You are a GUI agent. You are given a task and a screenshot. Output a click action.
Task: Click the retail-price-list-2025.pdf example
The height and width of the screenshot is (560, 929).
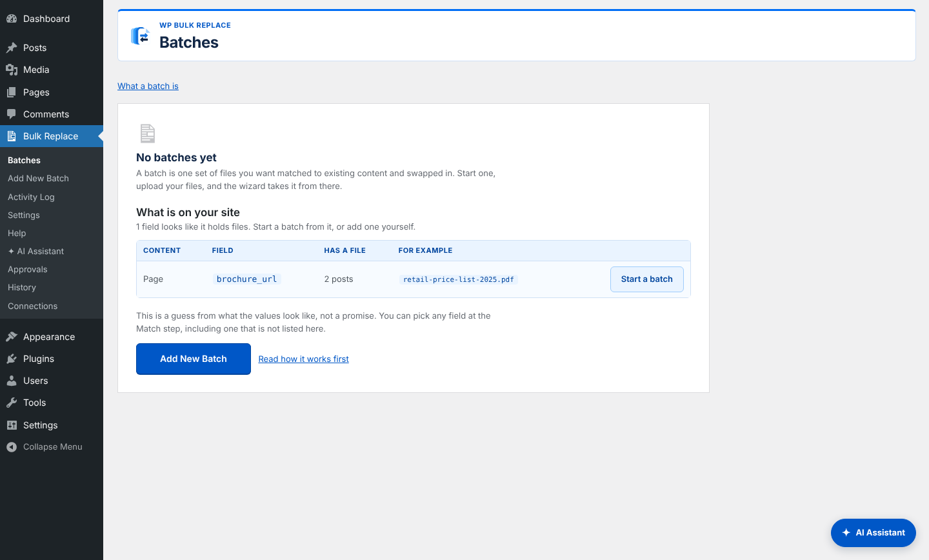point(459,279)
